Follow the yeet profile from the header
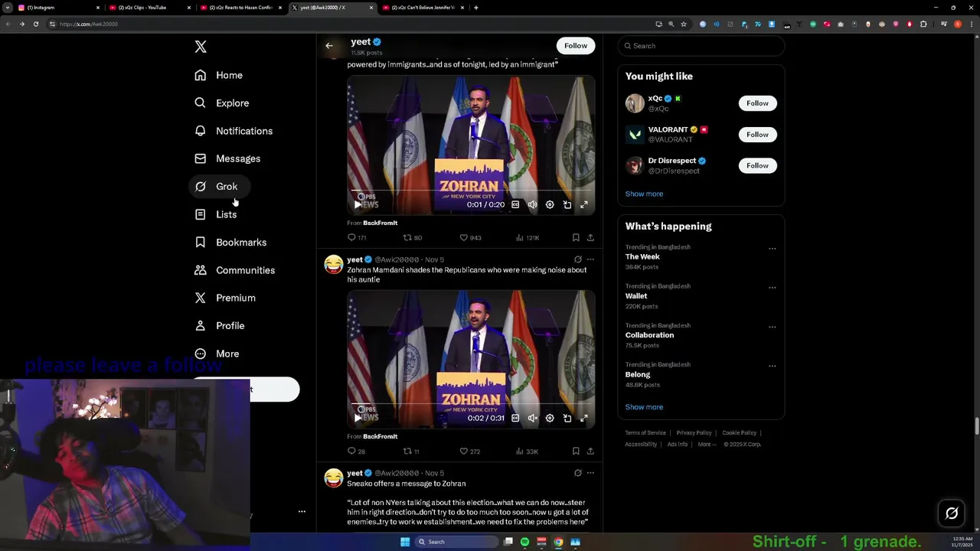This screenshot has height=551, width=980. point(576,46)
